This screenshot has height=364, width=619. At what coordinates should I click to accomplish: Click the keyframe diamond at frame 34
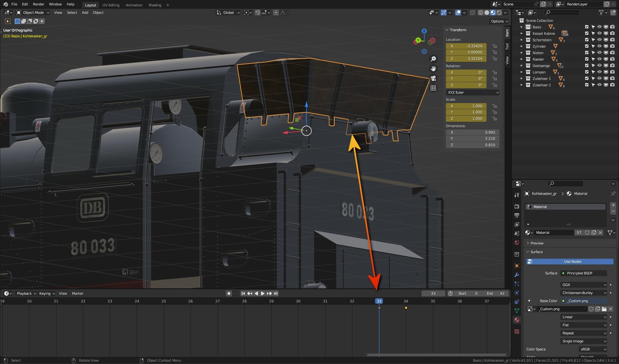pyautogui.click(x=406, y=308)
